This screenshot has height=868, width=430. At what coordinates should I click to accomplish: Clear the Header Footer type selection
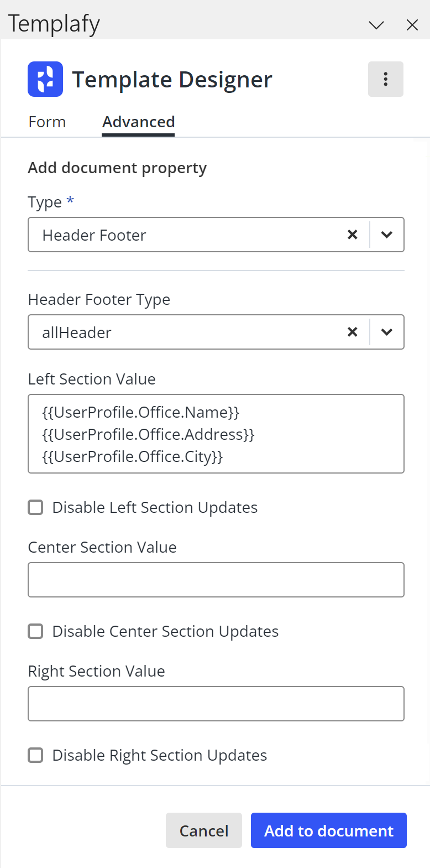352,235
